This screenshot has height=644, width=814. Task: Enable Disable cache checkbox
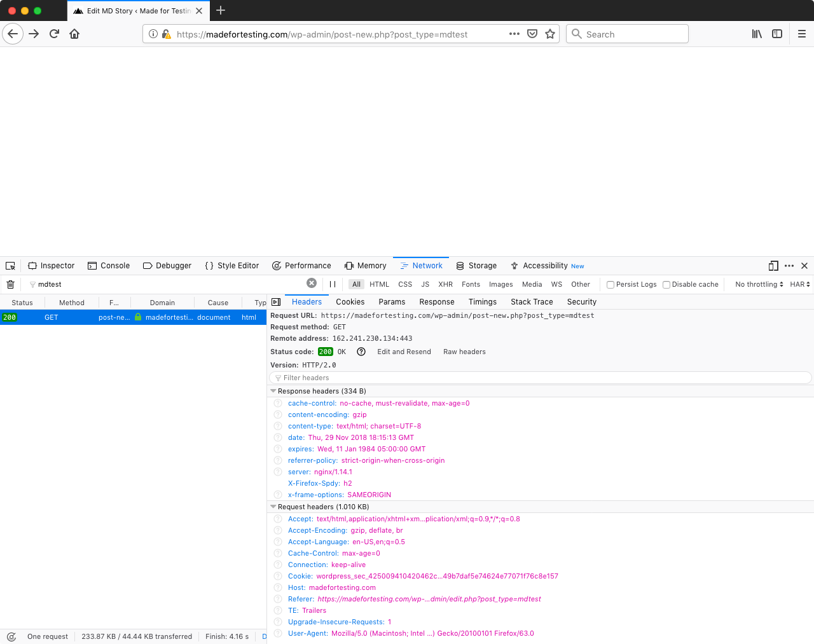pyautogui.click(x=666, y=285)
